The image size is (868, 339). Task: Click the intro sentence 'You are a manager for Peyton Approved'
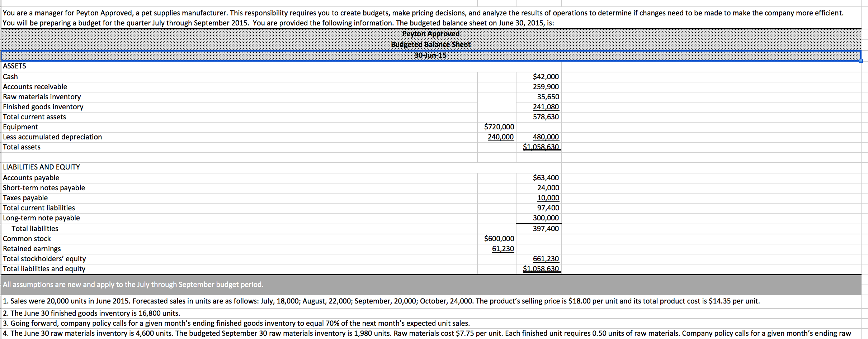[423, 13]
